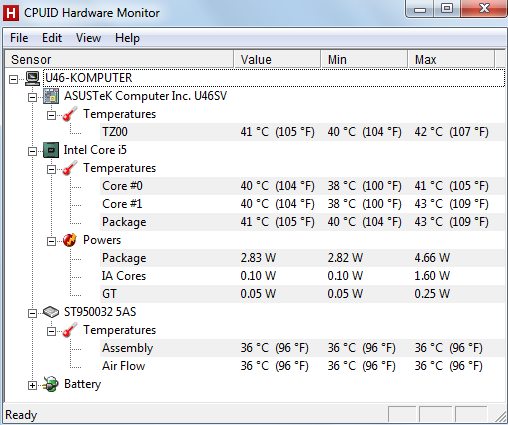Collapse the Powers group

pos(51,241)
